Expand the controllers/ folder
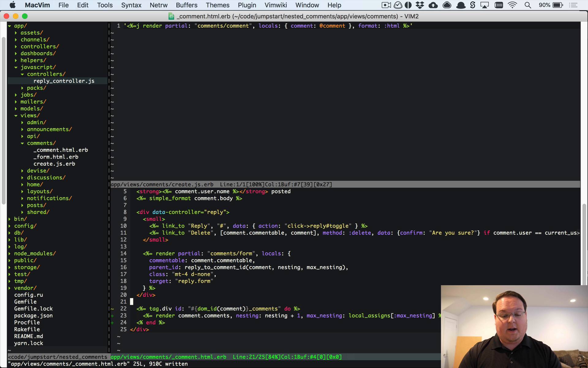 (x=40, y=46)
